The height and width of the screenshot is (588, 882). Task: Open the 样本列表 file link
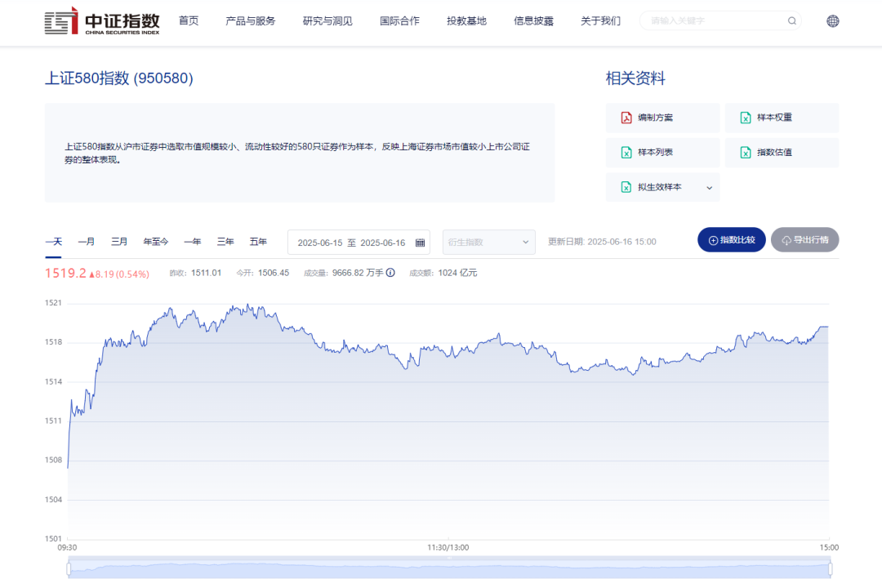[662, 153]
